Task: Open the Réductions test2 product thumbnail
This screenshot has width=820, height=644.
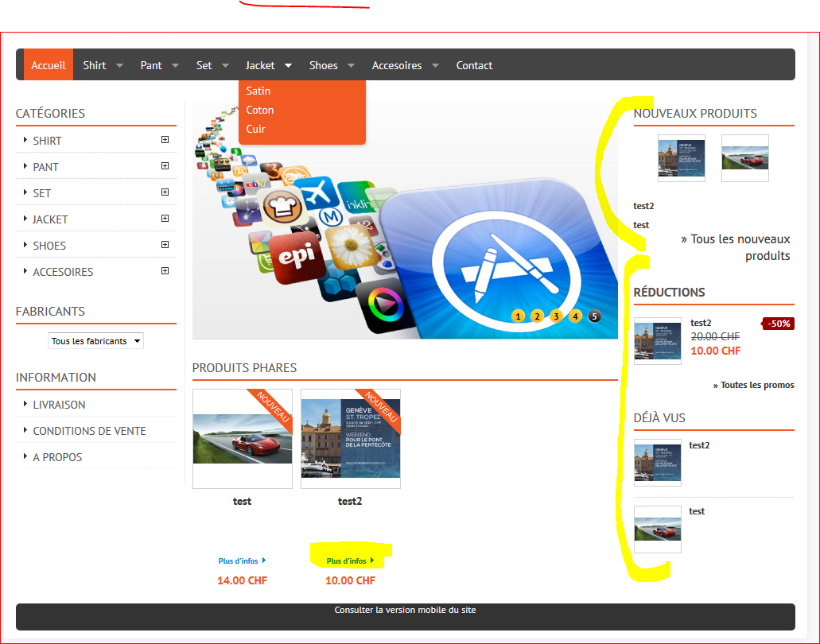Action: pyautogui.click(x=658, y=341)
